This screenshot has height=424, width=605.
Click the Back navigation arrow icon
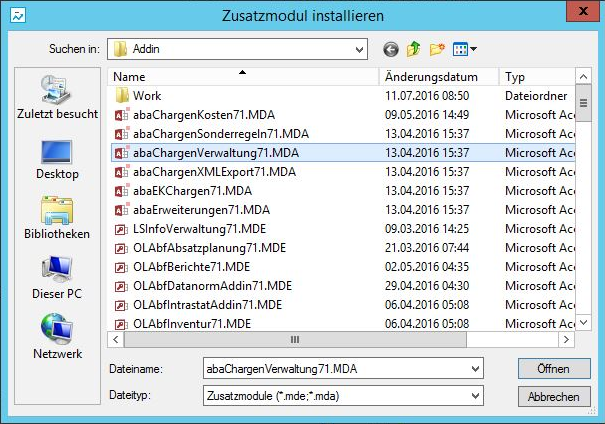click(390, 48)
